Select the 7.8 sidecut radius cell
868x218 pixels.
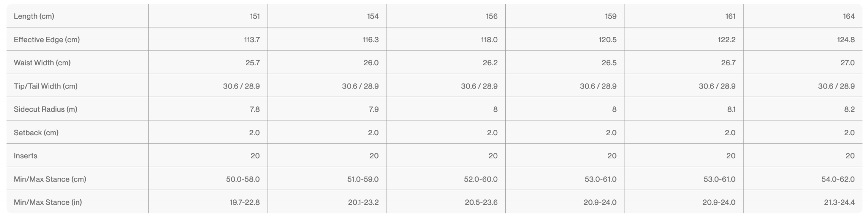pyautogui.click(x=255, y=109)
